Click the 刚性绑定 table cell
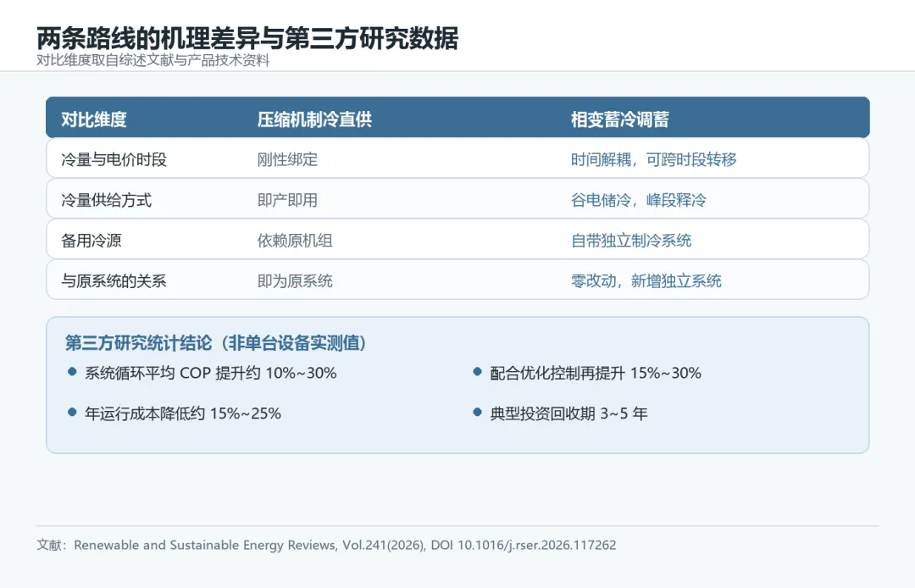The width and height of the screenshot is (915, 588). pyautogui.click(x=287, y=159)
